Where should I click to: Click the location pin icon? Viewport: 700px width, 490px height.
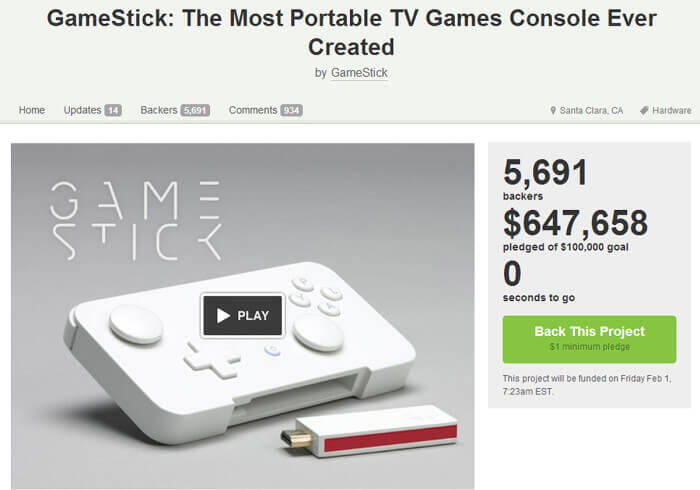553,110
